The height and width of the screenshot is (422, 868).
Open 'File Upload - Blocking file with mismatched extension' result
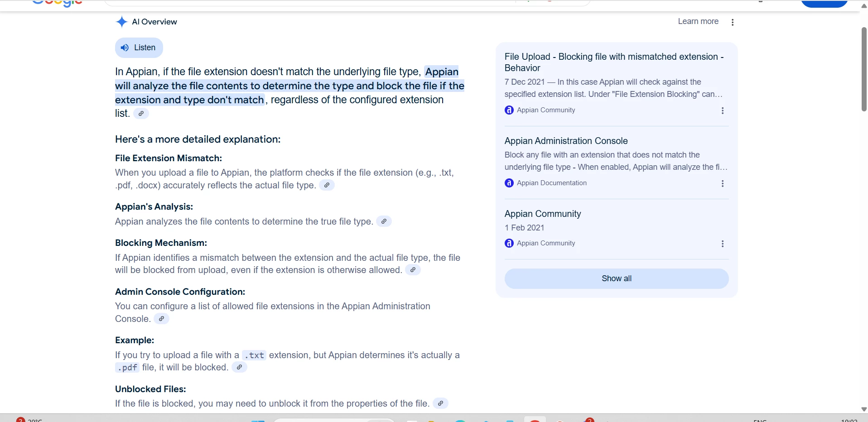(x=614, y=62)
